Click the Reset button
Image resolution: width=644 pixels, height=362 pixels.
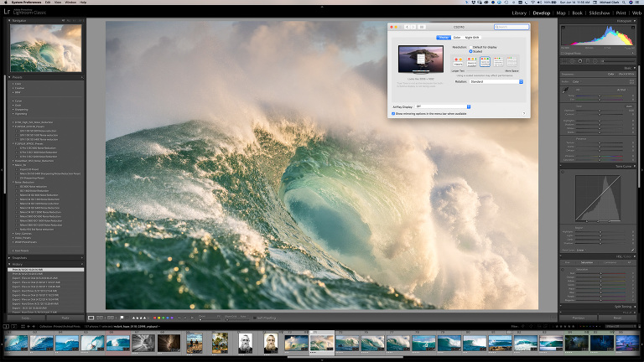click(617, 318)
